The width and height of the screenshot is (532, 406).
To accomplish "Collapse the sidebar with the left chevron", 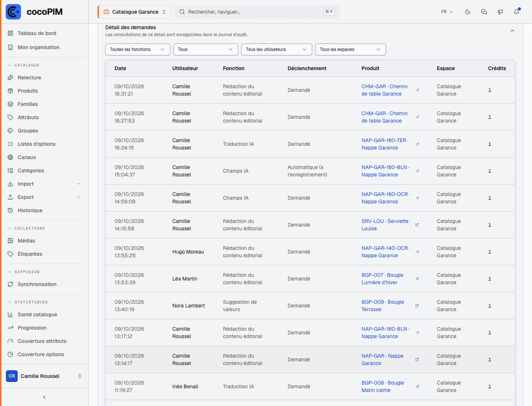I will pos(44,397).
